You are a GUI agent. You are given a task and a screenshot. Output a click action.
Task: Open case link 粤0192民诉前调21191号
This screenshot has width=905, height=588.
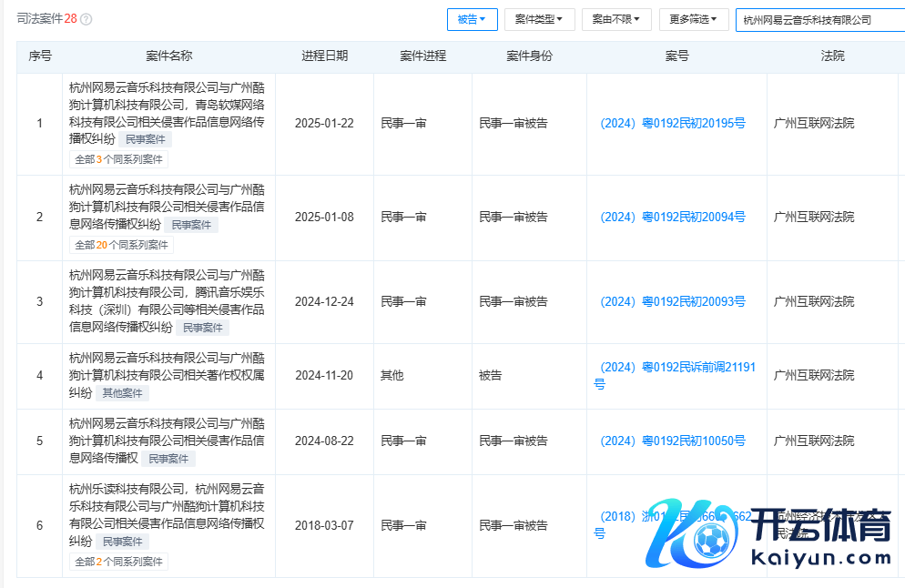(675, 368)
